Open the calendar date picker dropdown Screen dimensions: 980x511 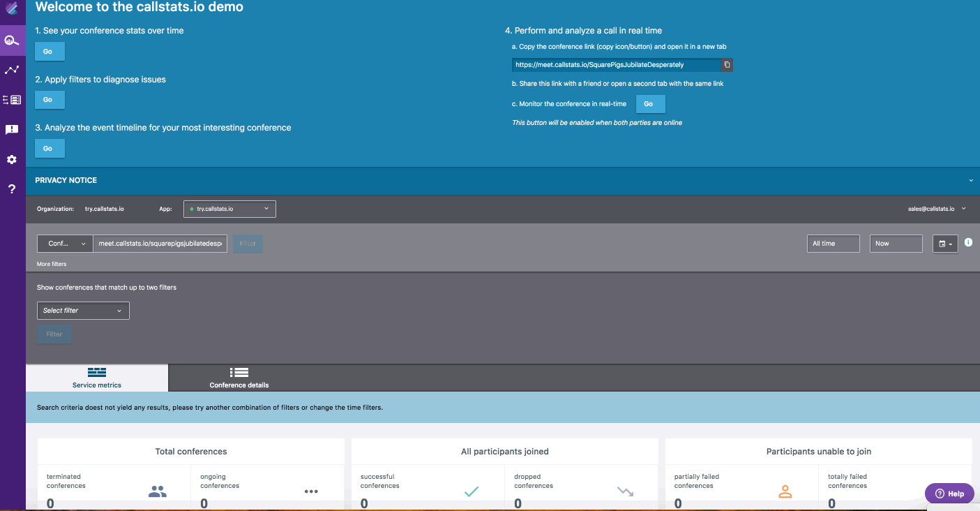(x=945, y=244)
